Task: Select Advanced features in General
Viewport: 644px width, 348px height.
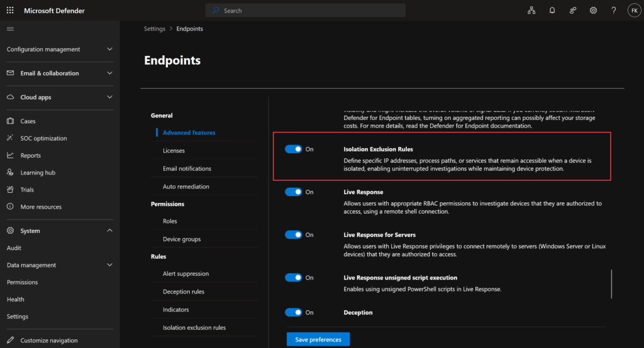Action: (x=189, y=133)
